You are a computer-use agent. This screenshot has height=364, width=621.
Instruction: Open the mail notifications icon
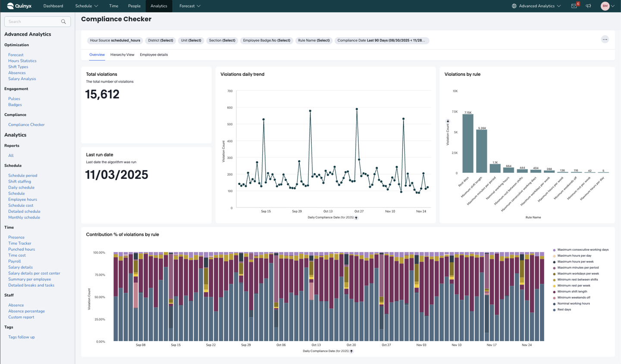pos(574,6)
